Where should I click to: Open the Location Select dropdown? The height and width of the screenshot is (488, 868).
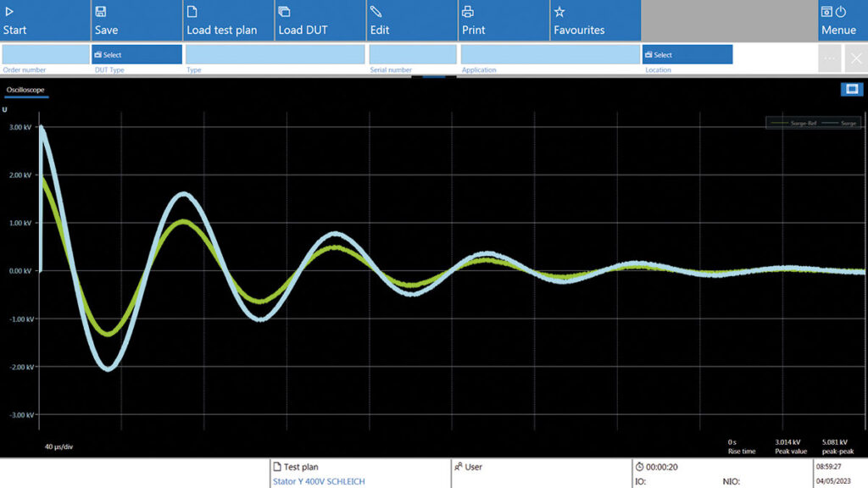[687, 54]
